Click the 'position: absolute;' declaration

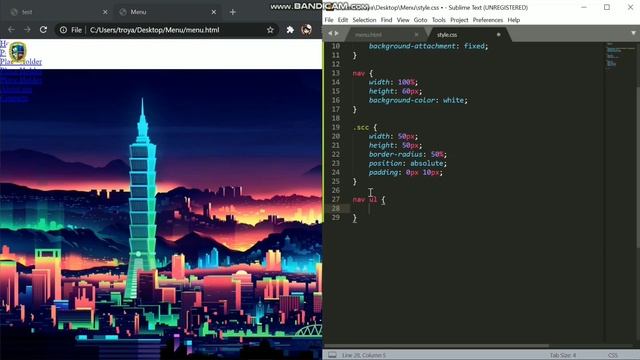tap(408, 163)
